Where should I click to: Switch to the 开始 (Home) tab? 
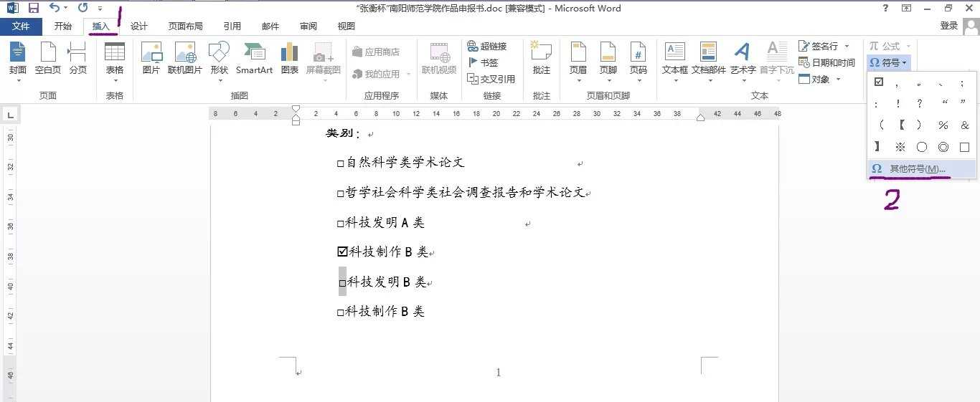point(63,27)
